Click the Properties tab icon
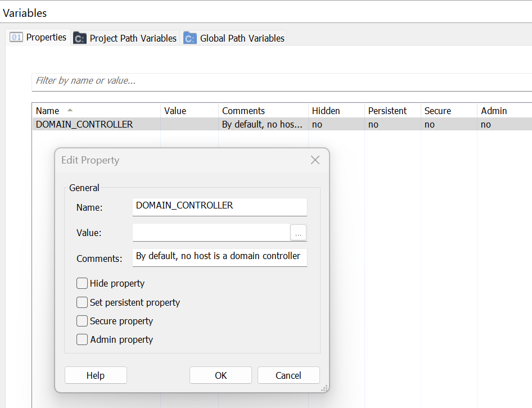 click(x=16, y=37)
